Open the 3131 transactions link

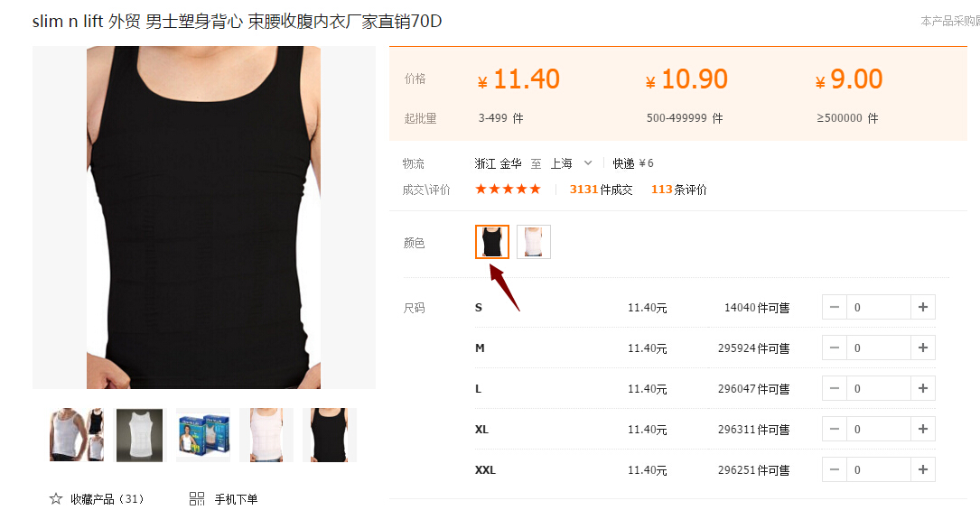point(601,190)
